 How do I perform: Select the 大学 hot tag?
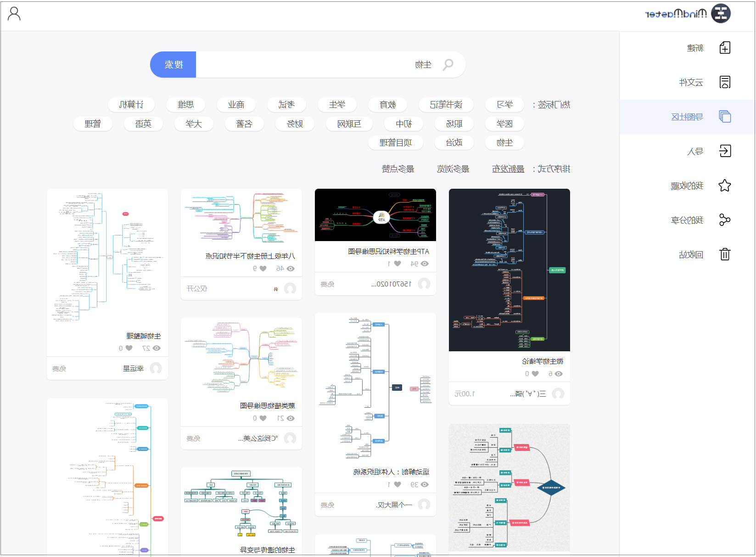click(x=194, y=124)
